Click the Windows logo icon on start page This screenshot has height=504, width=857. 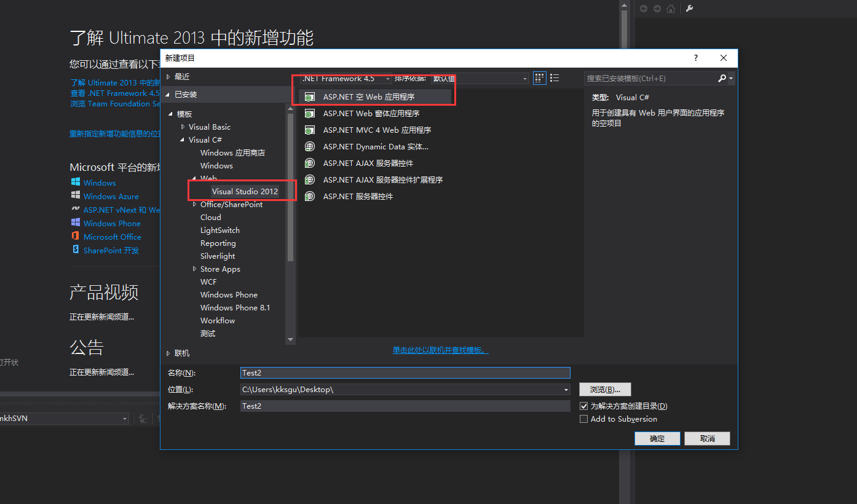point(76,183)
